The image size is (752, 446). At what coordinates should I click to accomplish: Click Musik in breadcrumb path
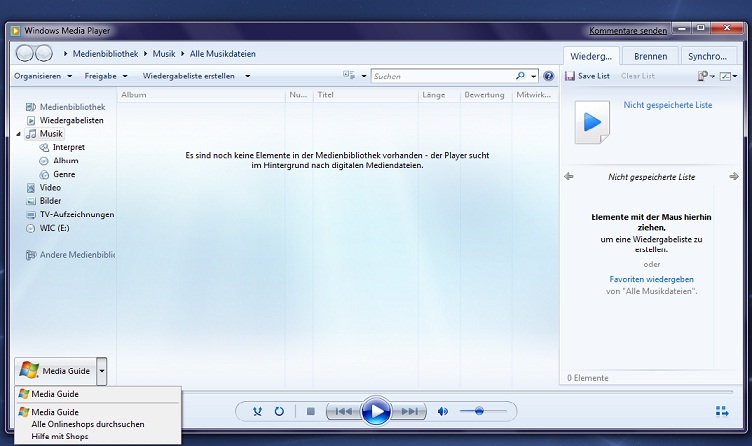click(164, 54)
